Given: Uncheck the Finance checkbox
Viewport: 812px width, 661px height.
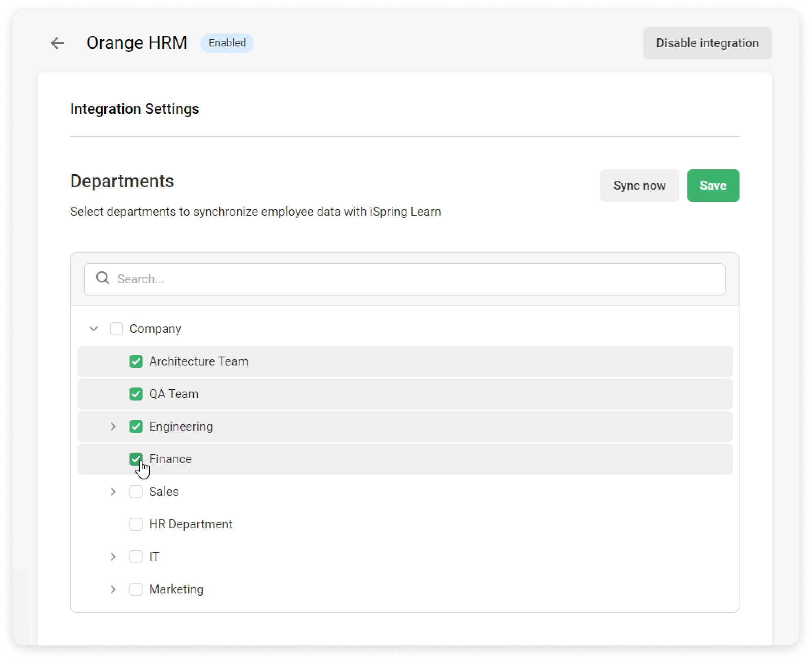Looking at the screenshot, I should pos(136,459).
